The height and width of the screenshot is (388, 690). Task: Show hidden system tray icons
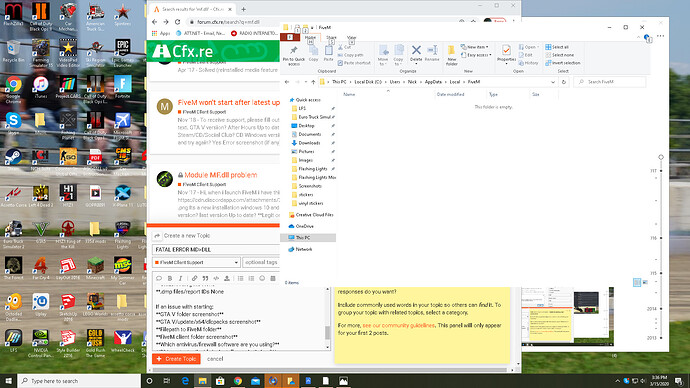pos(617,381)
